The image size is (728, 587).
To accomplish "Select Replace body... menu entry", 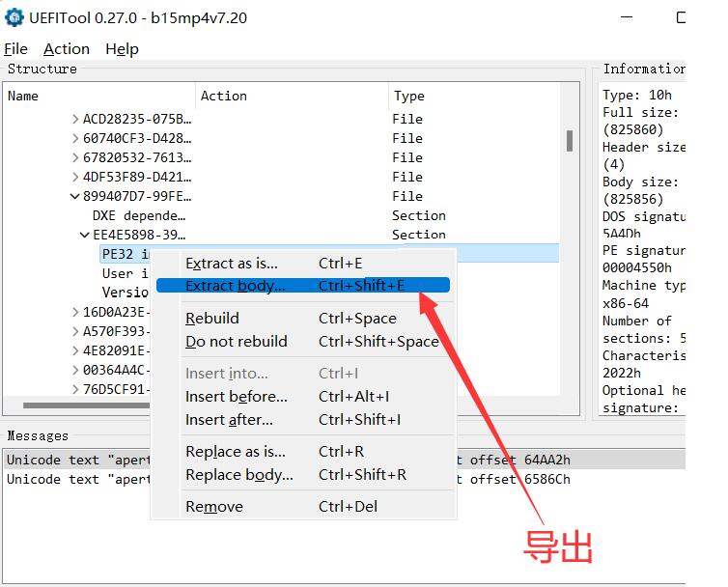I will click(x=304, y=474).
